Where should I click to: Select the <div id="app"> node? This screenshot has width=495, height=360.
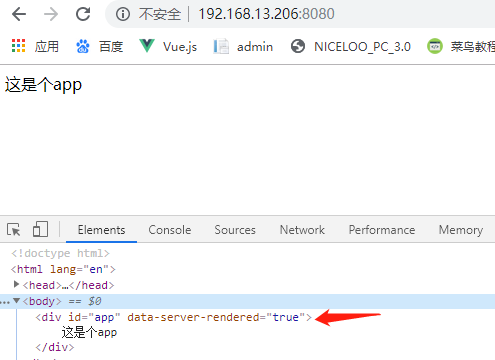click(173, 317)
